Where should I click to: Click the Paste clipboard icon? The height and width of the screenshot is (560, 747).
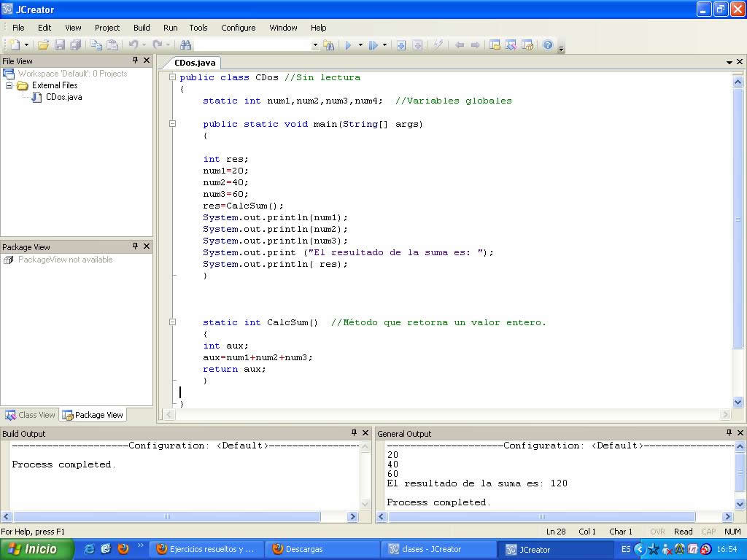point(112,45)
